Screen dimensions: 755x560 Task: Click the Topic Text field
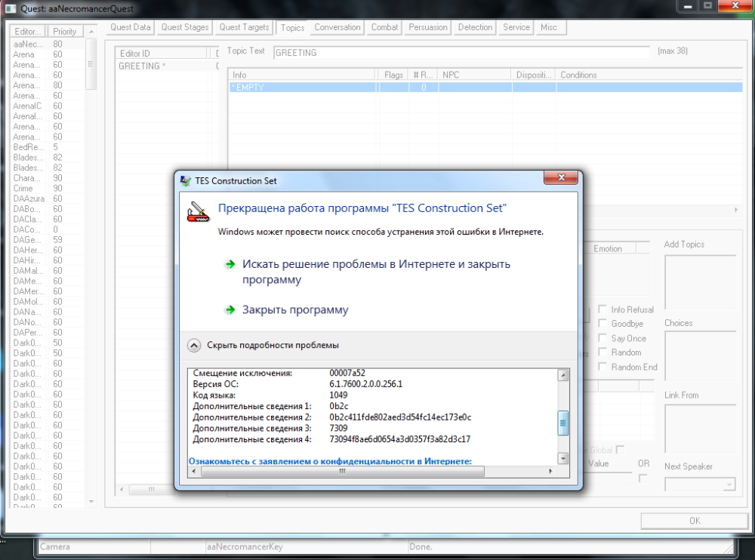pos(462,53)
